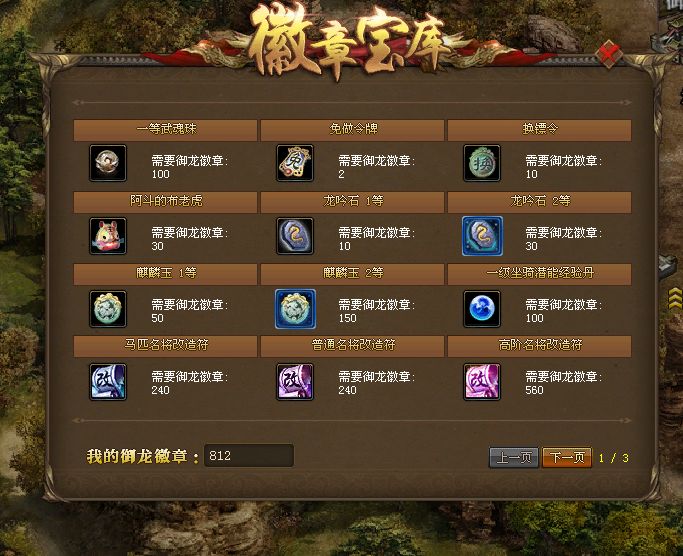Click the 我的御龙徽章 count field

click(249, 456)
